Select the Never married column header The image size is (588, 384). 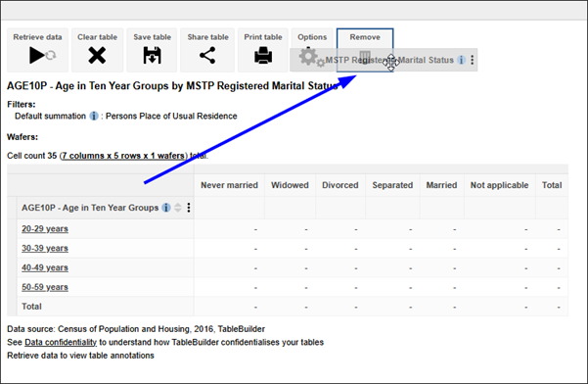click(x=229, y=185)
